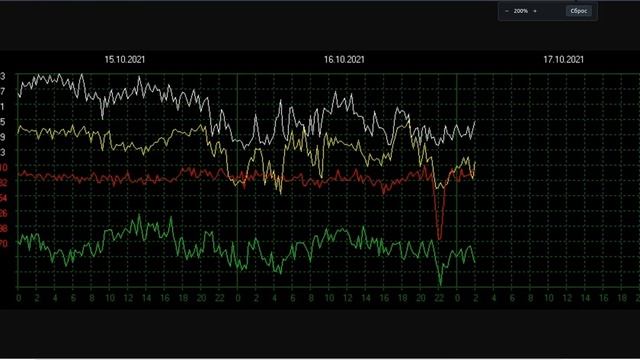Click the 15.10.2021 date label
This screenshot has width=640, height=360.
(x=124, y=59)
